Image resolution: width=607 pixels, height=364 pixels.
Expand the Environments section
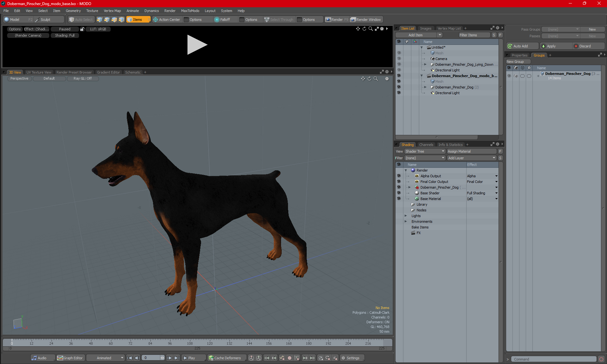(406, 221)
